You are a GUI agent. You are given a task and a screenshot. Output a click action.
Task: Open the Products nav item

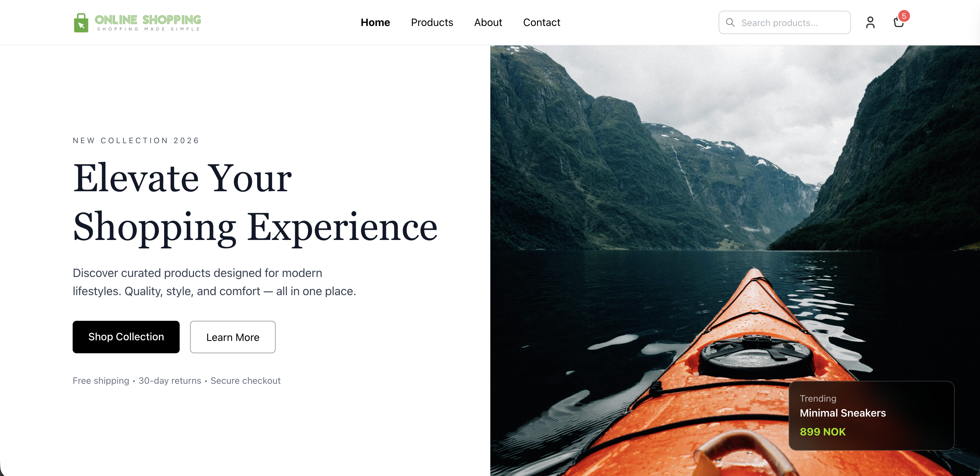click(432, 22)
